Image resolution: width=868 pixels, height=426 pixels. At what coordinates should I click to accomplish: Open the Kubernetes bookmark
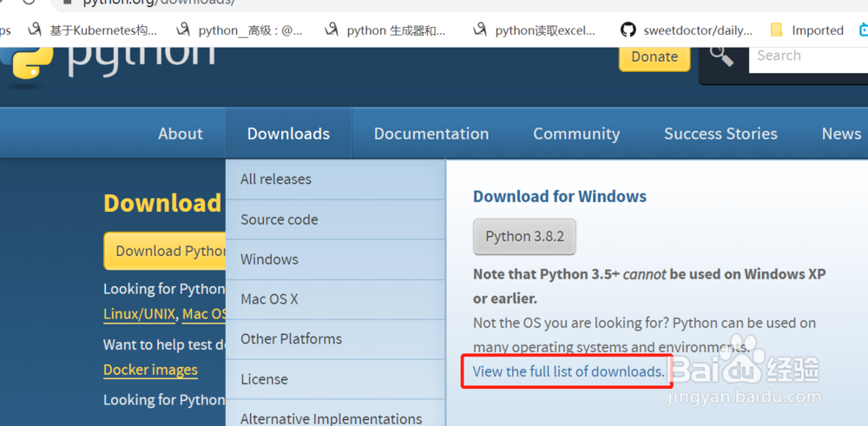coord(94,30)
